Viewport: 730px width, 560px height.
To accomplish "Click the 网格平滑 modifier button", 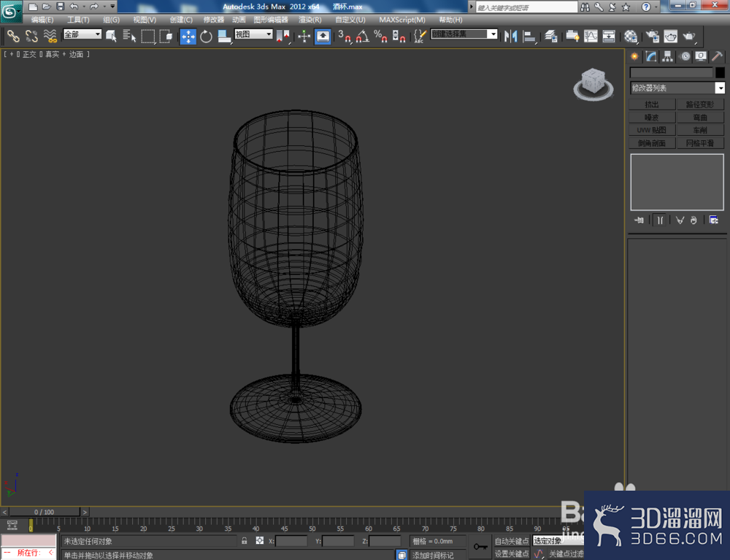I will [x=700, y=143].
